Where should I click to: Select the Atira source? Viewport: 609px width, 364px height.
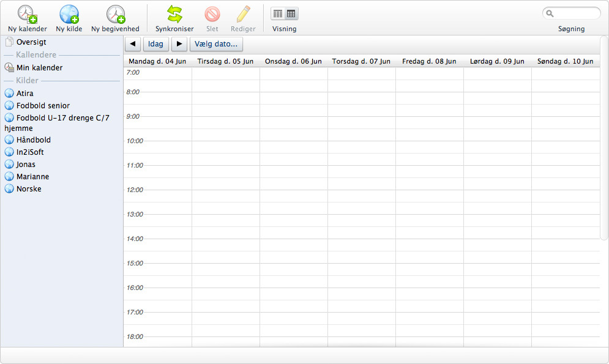pyautogui.click(x=24, y=94)
